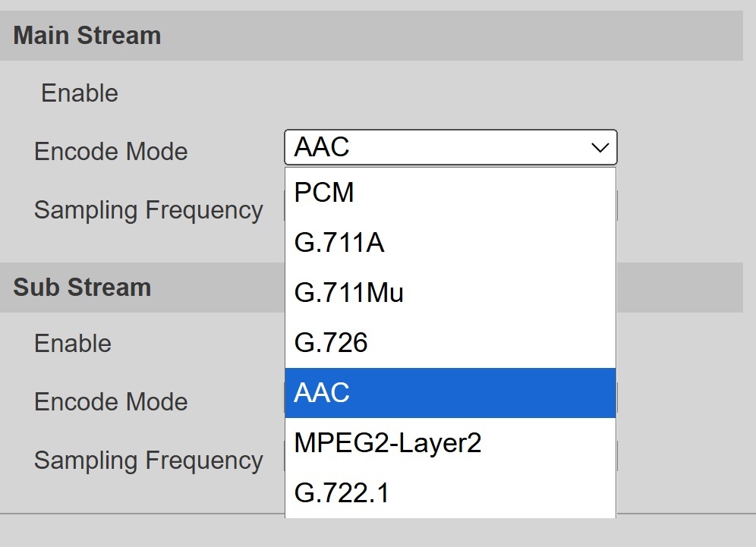This screenshot has width=756, height=547.
Task: Click the Enable label under Sub Stream
Action: point(73,344)
